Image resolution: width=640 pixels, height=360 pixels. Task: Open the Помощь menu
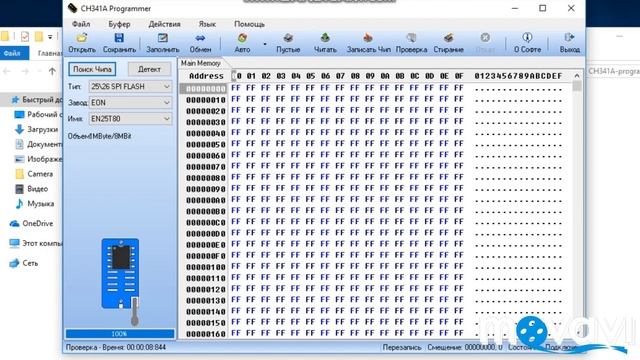click(249, 24)
